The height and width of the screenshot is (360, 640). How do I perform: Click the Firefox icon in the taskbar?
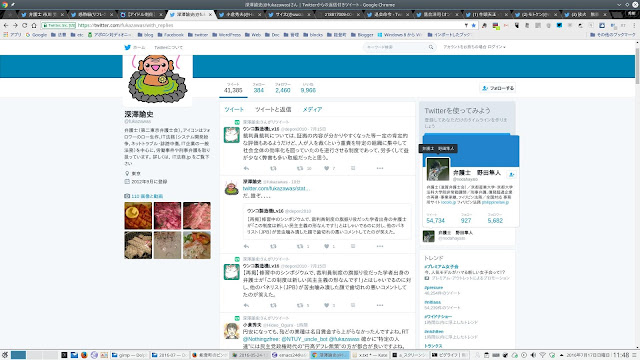tap(84, 355)
